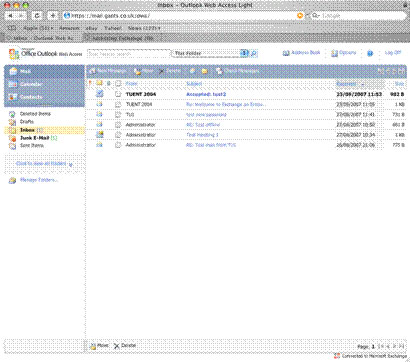Click Check Messages in the toolbar
Image resolution: width=410 pixels, height=362 pixels.
tap(237, 71)
